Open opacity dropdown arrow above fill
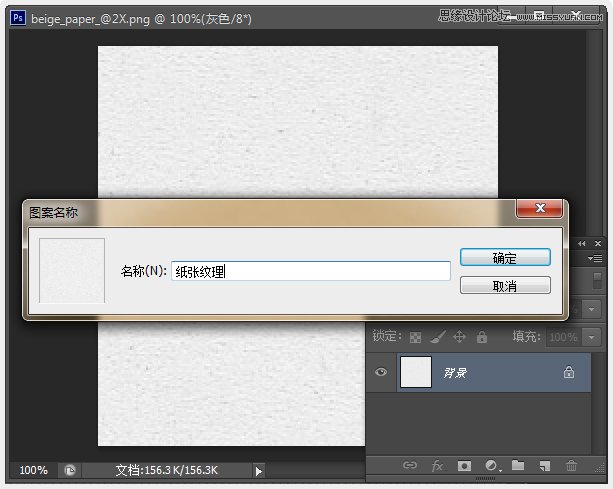This screenshot has height=489, width=613. tap(591, 309)
